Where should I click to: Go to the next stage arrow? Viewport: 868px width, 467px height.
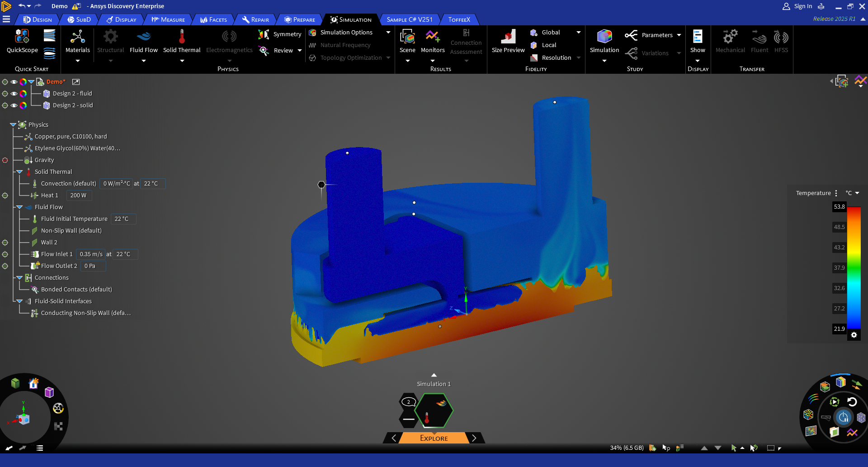point(474,438)
